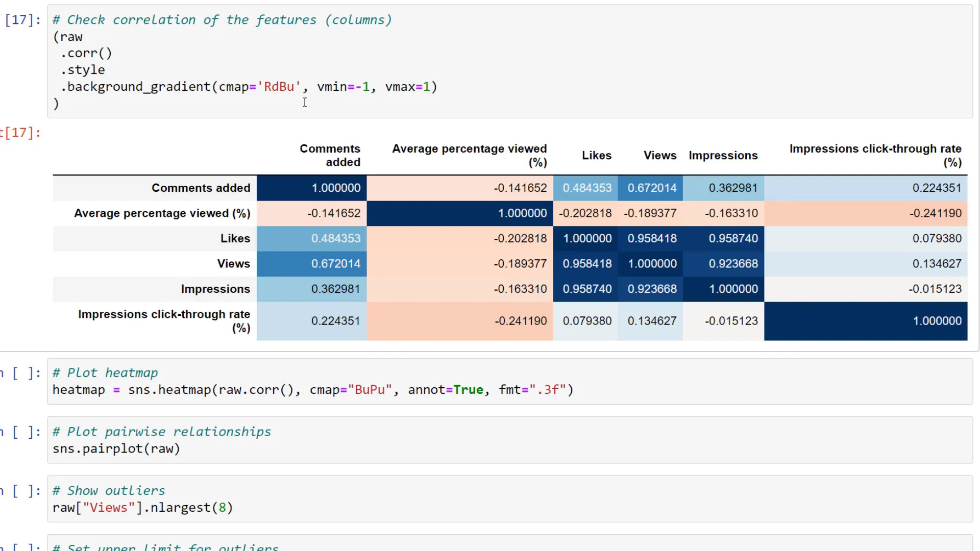Click the Likes column header in correlation table
Viewport: 980px width, 551px height.
[x=596, y=156]
